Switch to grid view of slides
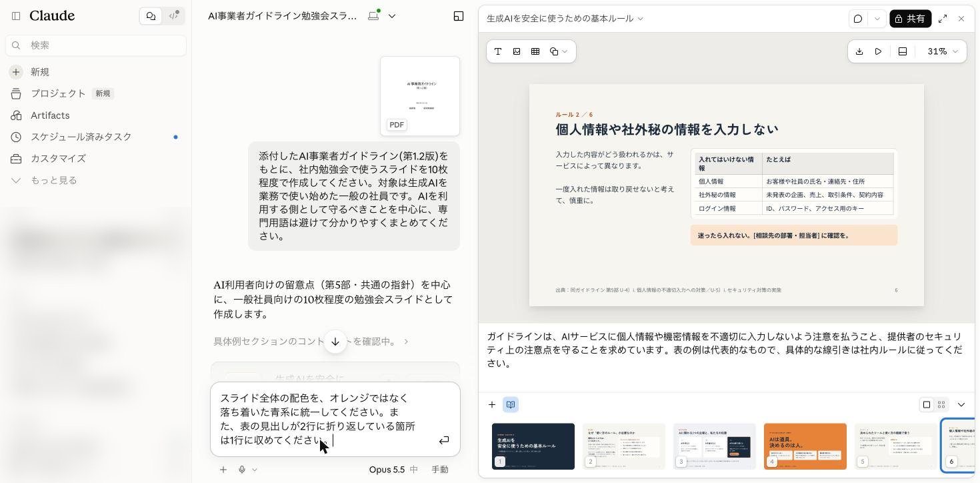980x483 pixels. tap(941, 405)
